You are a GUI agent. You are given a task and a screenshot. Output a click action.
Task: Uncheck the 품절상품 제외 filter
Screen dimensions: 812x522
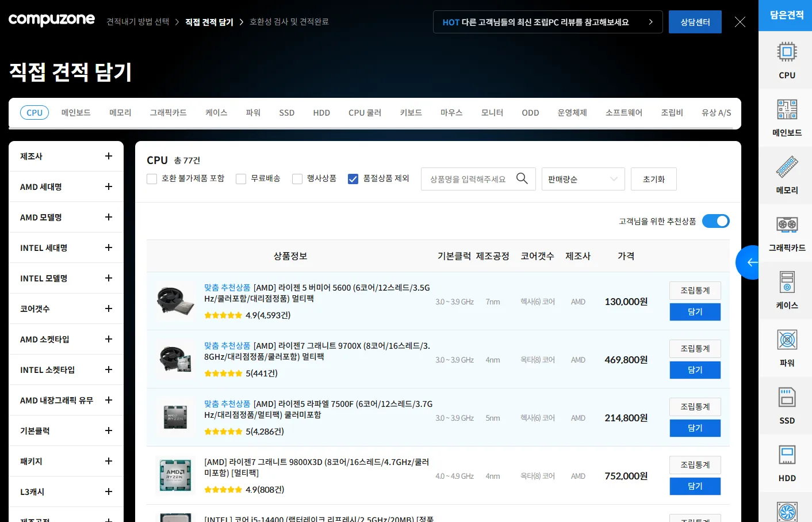[353, 179]
